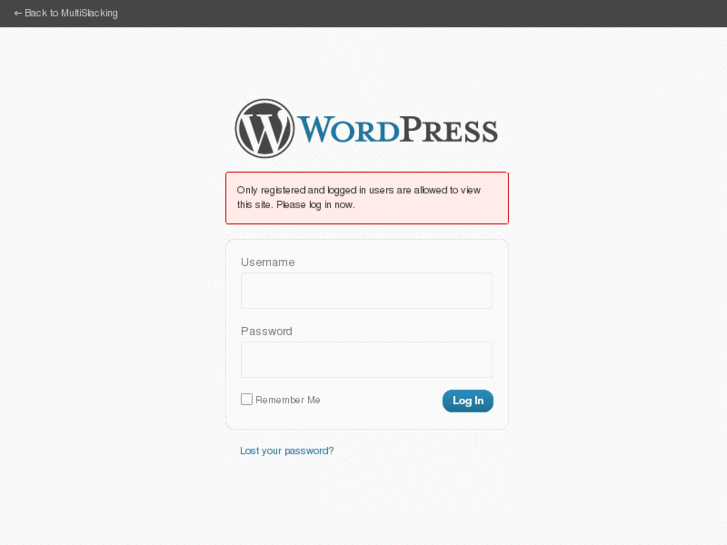Click the WordPress logo

pos(366,128)
